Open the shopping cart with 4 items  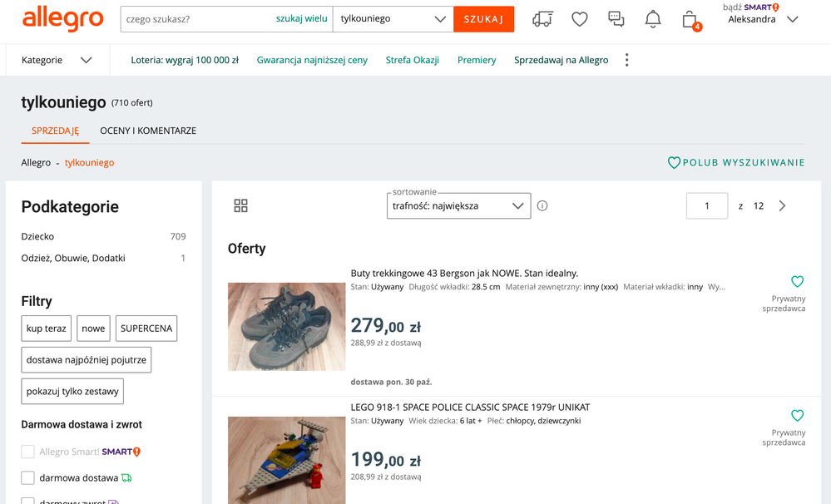click(690, 20)
